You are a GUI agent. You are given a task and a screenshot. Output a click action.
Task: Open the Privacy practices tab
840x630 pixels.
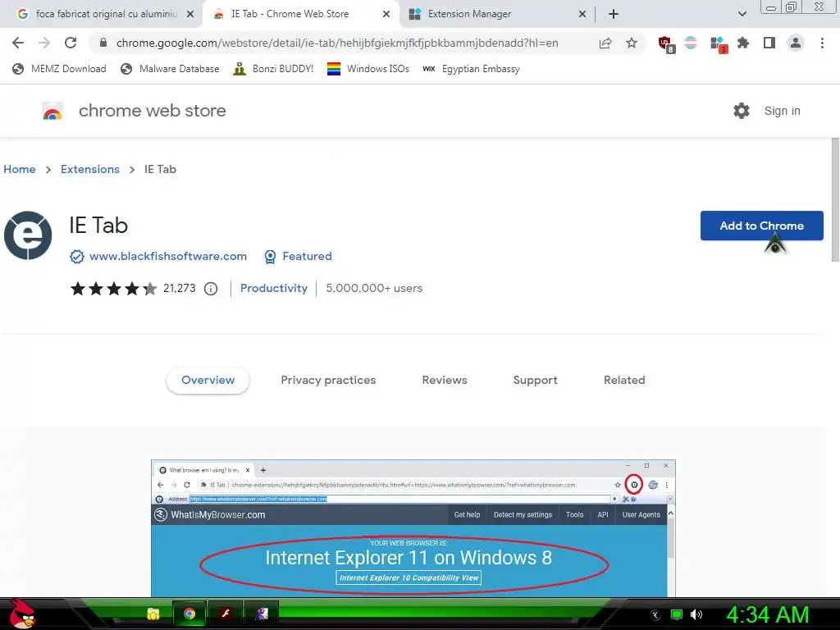pos(328,381)
